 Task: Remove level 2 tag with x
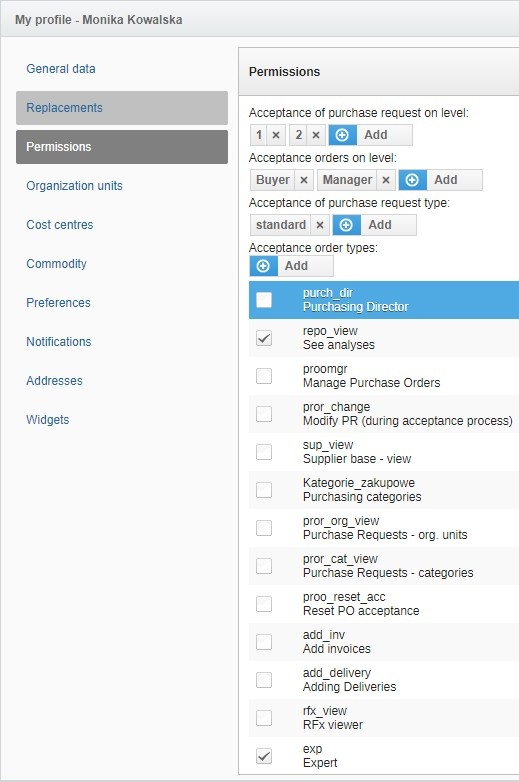[x=316, y=135]
